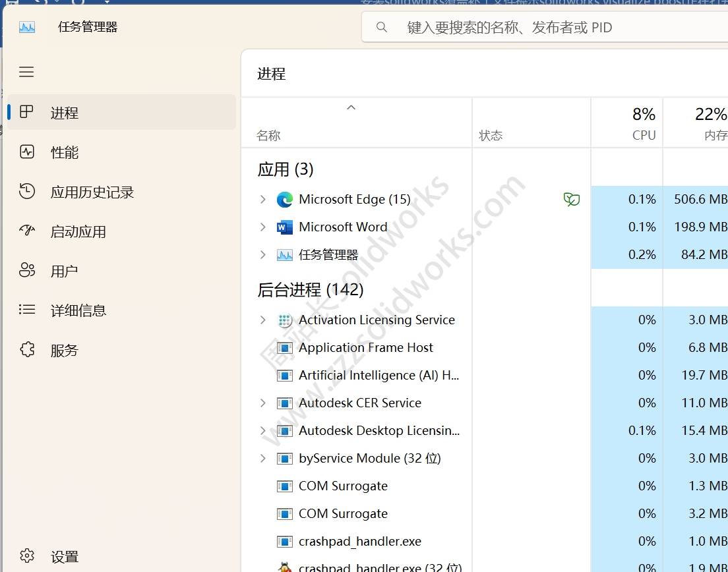Select the 启动应用 startup apps icon
The height and width of the screenshot is (572, 728).
[27, 231]
